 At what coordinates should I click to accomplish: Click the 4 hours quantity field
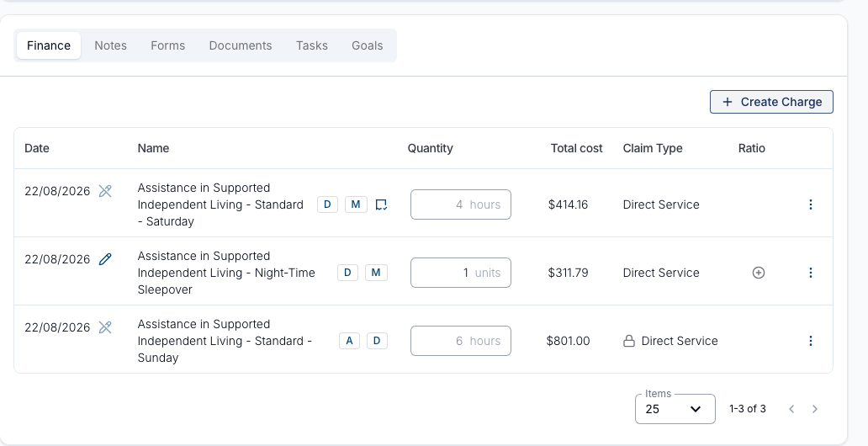(x=461, y=204)
